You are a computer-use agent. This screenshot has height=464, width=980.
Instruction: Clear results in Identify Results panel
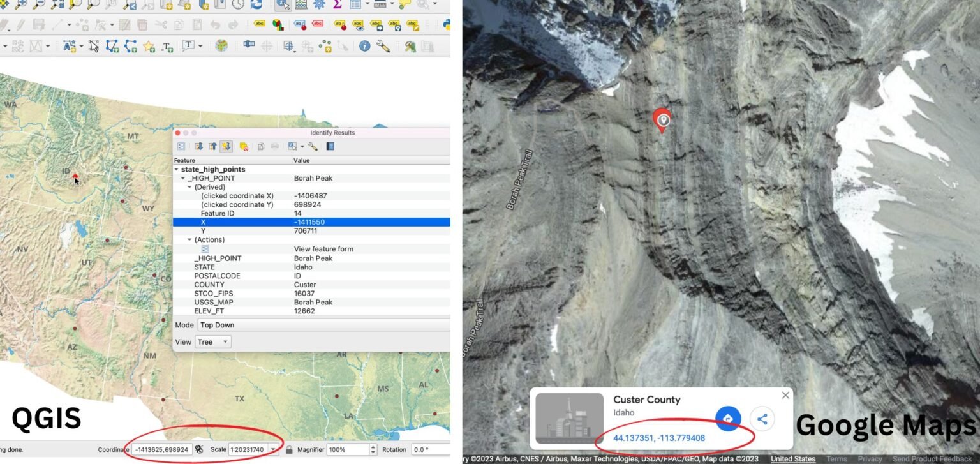[x=244, y=147]
